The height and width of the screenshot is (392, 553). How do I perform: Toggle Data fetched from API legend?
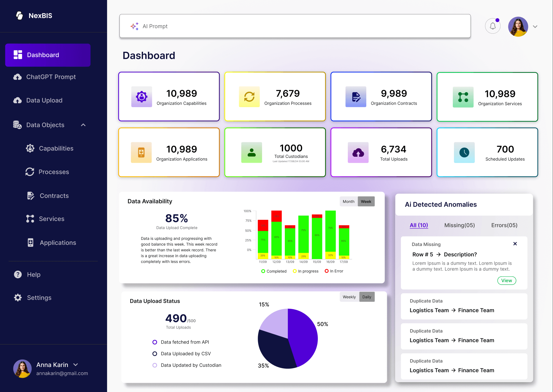(155, 342)
